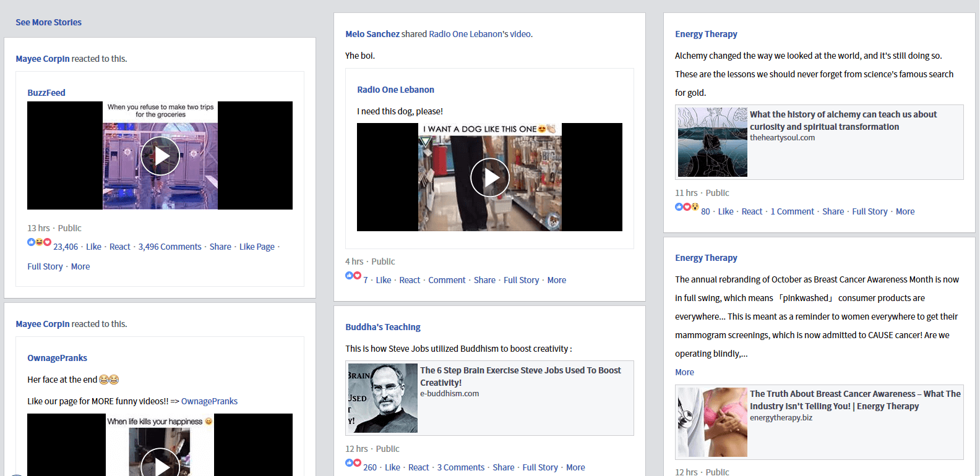Screen dimensions: 980x476
Task: Expand breast cancer post text with More
Action: pyautogui.click(x=684, y=372)
